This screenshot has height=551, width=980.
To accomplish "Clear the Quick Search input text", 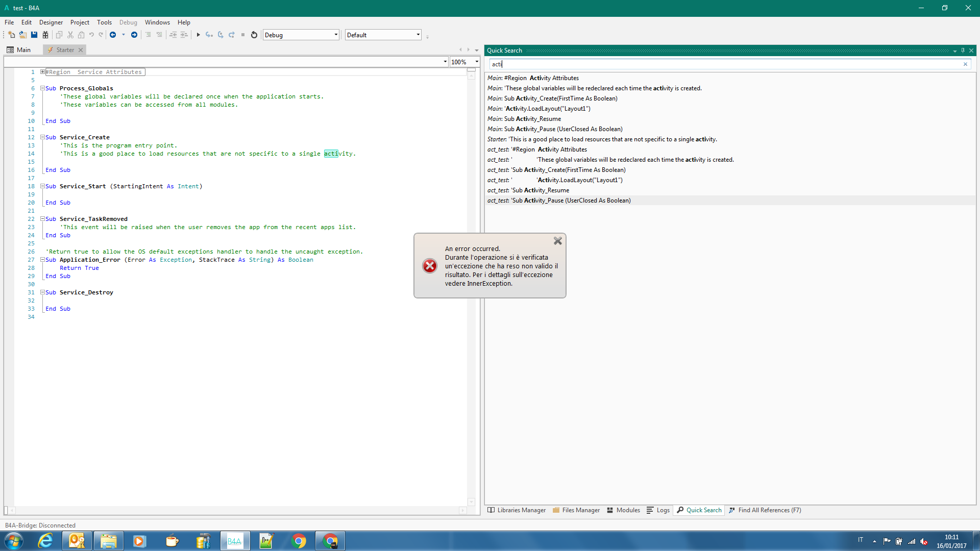I will [965, 64].
